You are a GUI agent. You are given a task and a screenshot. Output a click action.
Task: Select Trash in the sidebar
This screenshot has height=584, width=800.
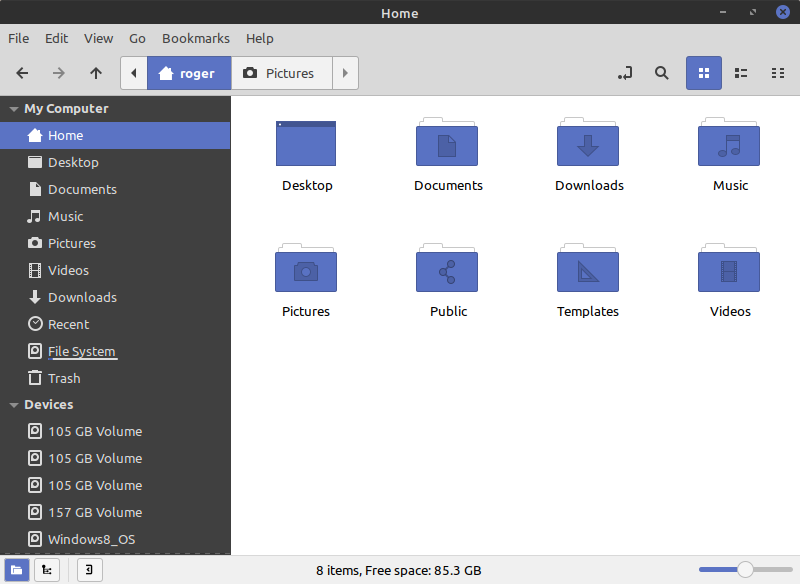[64, 378]
